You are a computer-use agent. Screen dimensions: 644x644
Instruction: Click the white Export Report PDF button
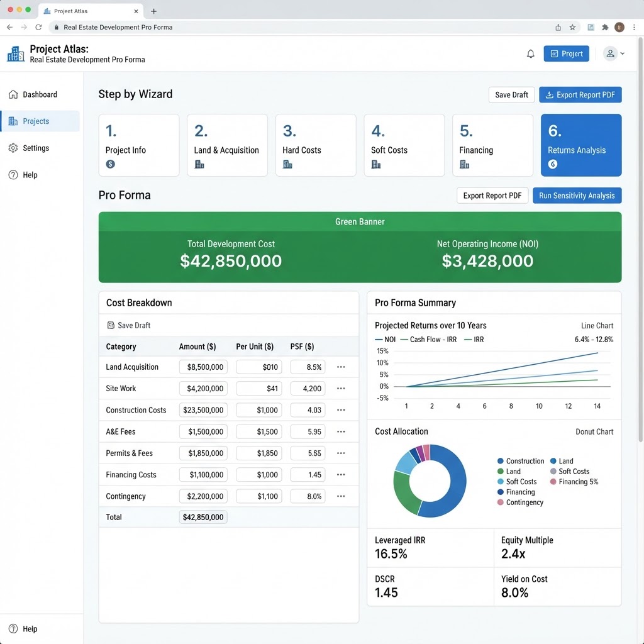click(492, 196)
